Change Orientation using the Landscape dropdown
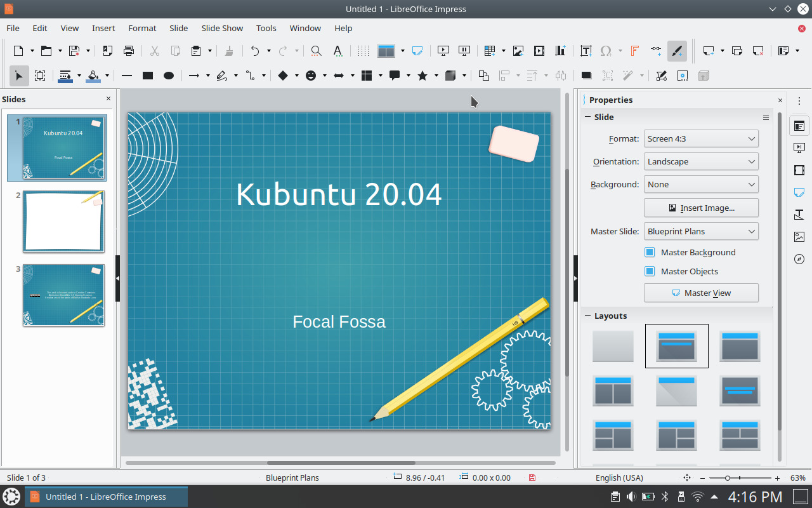This screenshot has height=508, width=812. click(x=701, y=161)
